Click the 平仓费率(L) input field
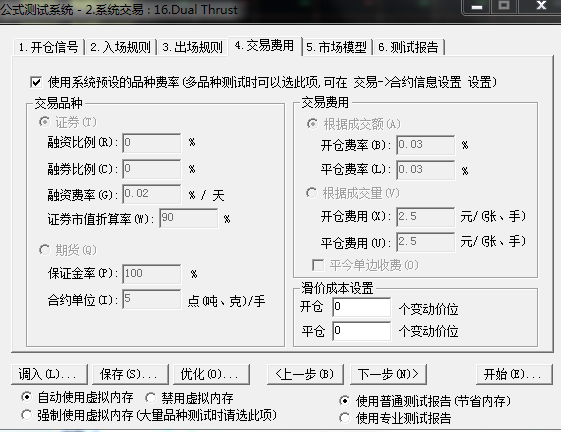561x432 pixels. click(426, 170)
